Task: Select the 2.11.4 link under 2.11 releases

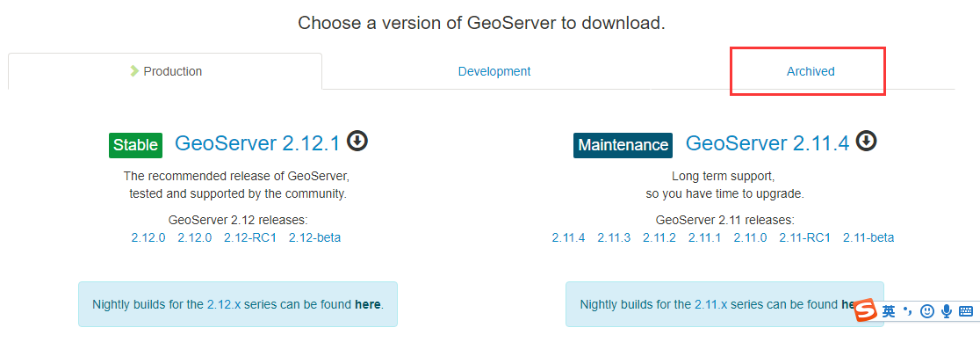Action: [x=568, y=237]
